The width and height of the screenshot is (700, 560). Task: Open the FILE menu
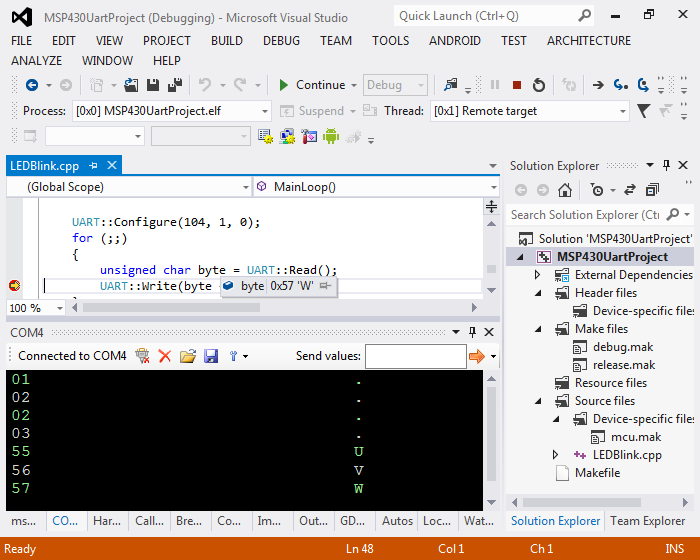pyautogui.click(x=21, y=41)
